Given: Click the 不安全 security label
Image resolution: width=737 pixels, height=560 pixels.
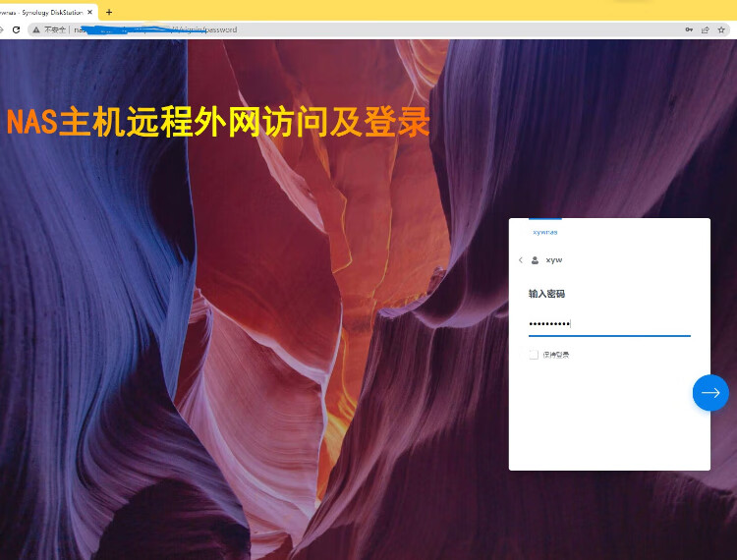Looking at the screenshot, I should [x=55, y=29].
